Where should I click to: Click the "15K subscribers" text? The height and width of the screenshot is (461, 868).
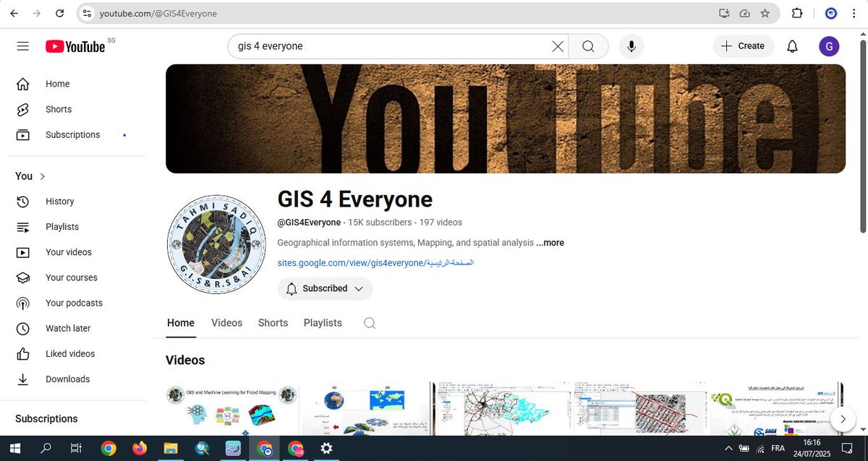pos(380,223)
